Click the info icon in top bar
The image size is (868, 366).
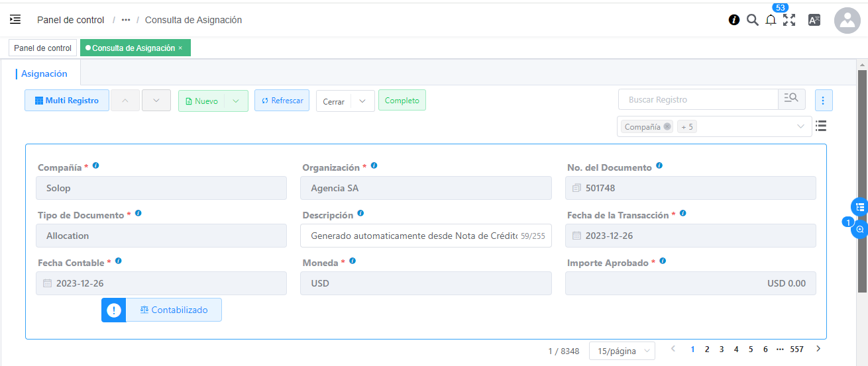point(733,20)
